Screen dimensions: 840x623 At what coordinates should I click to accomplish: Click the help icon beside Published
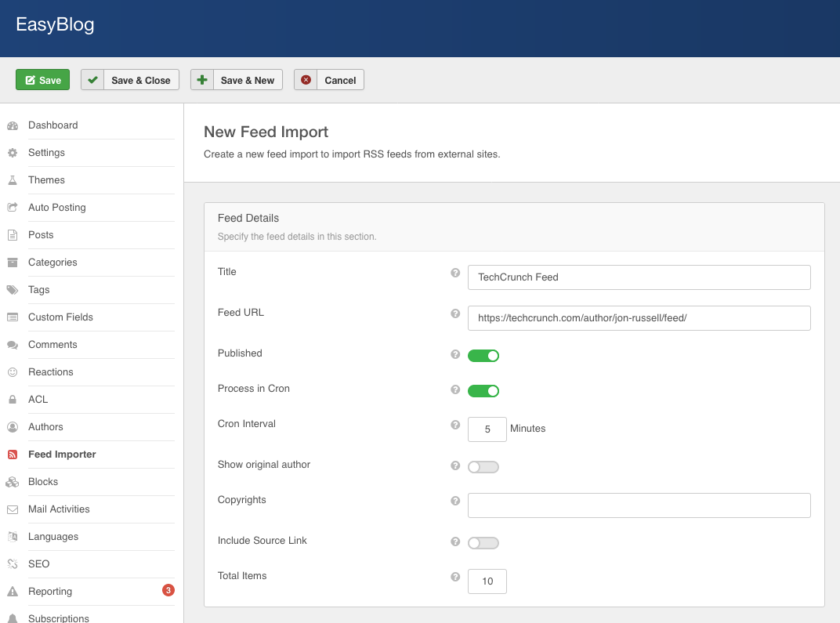click(455, 354)
